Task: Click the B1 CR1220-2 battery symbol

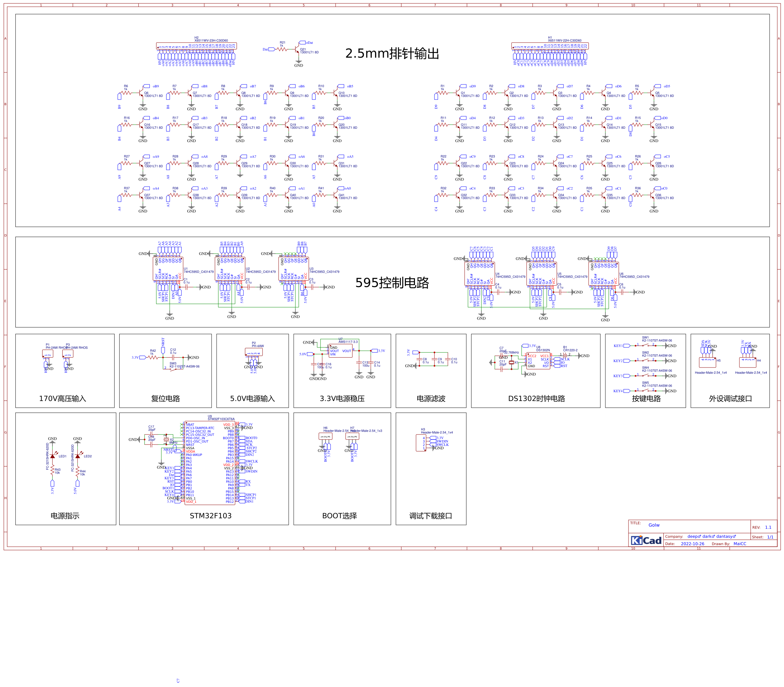Action: point(565,355)
